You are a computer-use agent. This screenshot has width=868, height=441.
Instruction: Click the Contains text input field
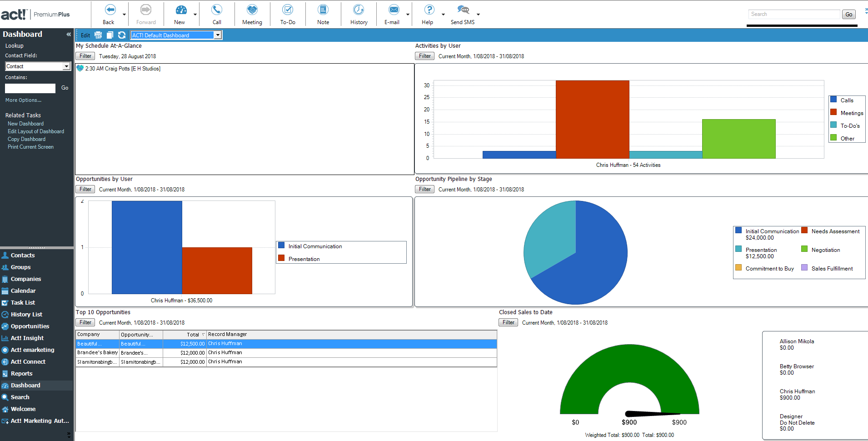[30, 88]
